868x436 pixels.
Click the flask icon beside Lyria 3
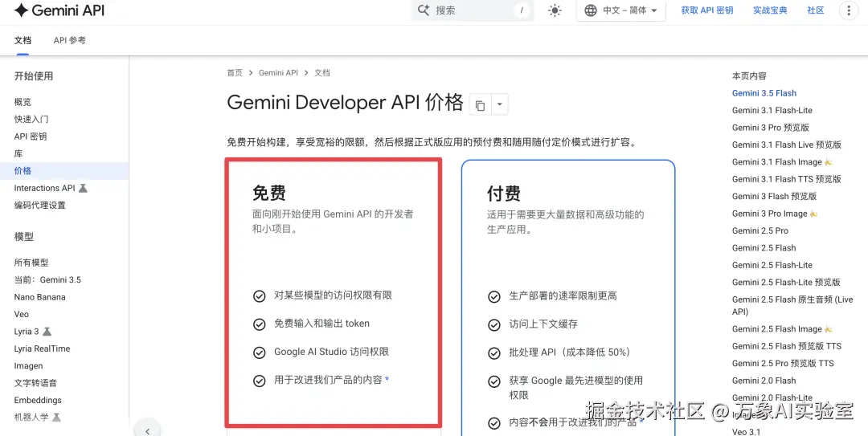coord(47,332)
